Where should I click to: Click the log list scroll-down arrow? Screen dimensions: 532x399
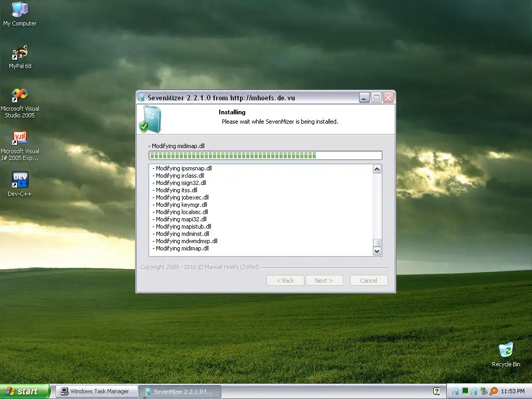coord(377,251)
